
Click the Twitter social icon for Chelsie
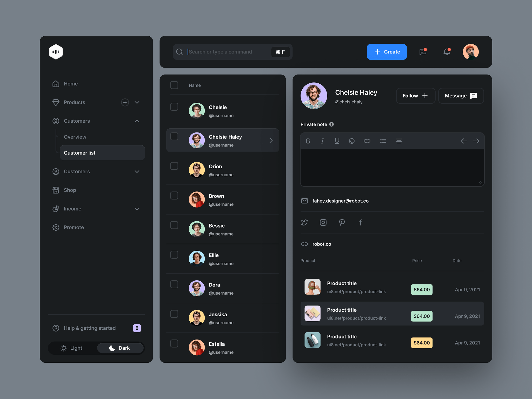[304, 223]
